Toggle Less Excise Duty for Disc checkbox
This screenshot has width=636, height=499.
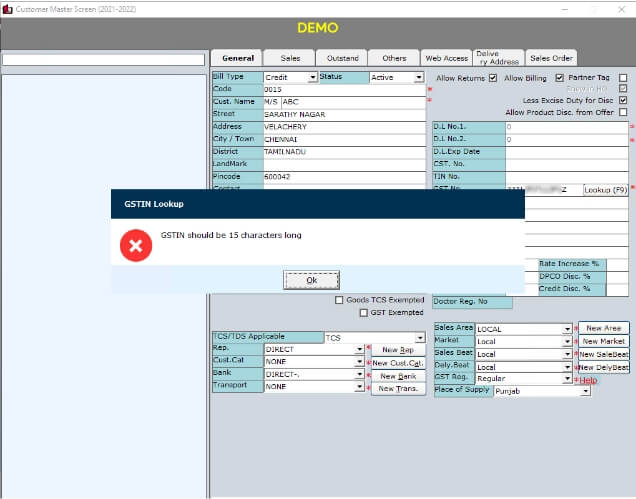coord(623,100)
